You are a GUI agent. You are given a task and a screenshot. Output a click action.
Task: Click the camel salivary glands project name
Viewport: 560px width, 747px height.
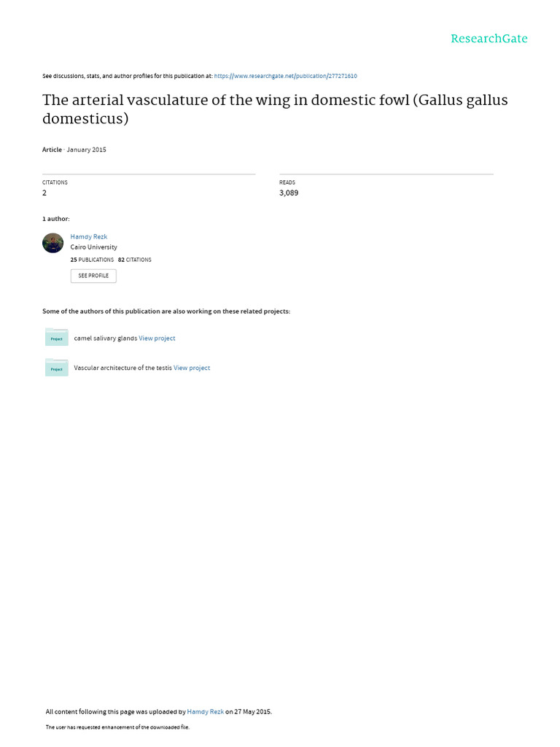point(105,338)
